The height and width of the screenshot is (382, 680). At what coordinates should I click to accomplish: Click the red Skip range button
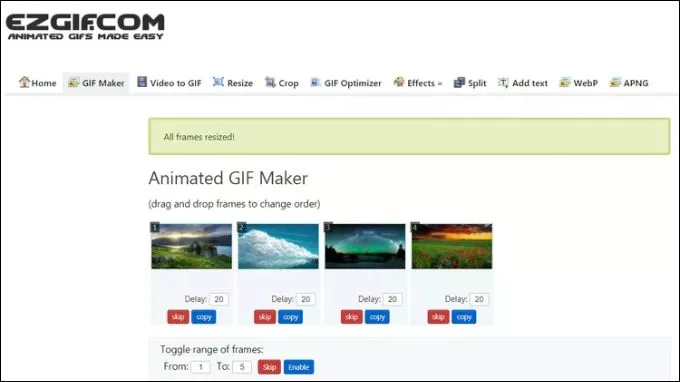(x=269, y=367)
